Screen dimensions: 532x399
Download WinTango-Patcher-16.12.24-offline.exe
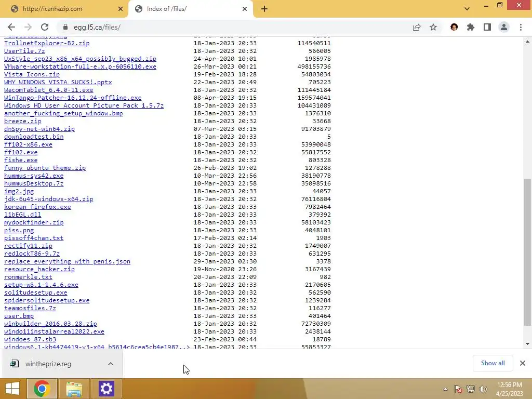[x=73, y=98]
